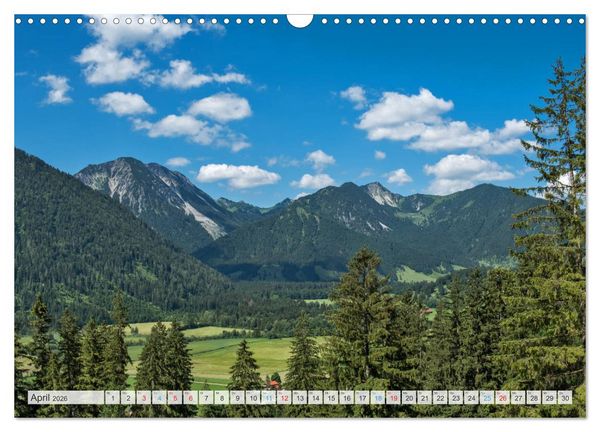
Task: Choose date 24 in the calendar strip
Action: tap(471, 398)
